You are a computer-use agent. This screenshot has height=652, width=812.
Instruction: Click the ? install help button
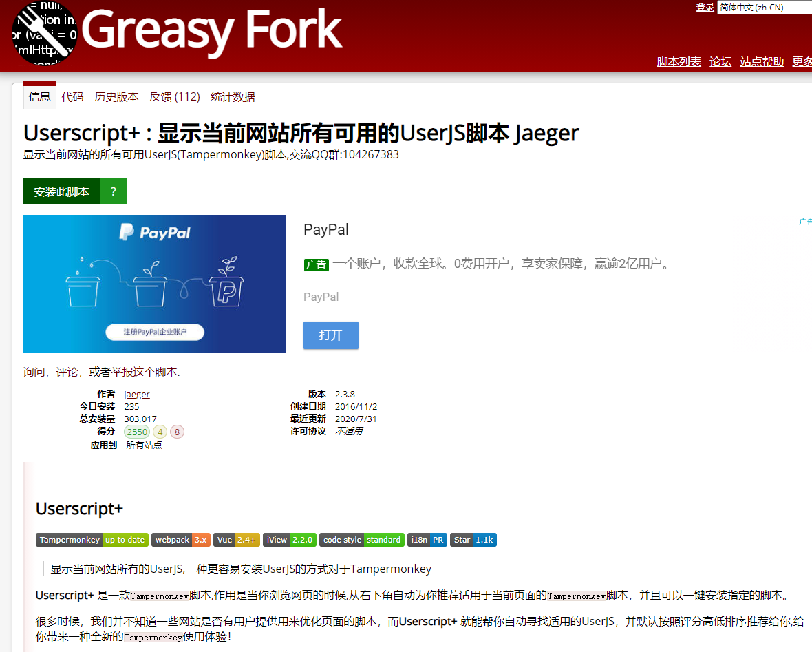[x=114, y=191]
